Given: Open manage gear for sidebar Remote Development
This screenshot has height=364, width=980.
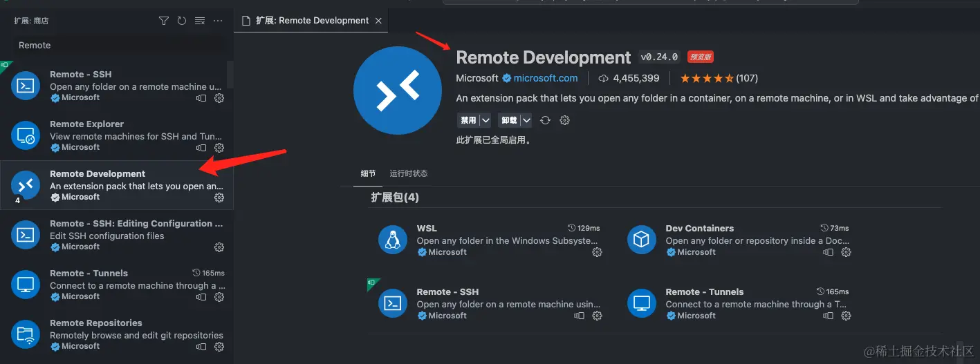Looking at the screenshot, I should [219, 198].
